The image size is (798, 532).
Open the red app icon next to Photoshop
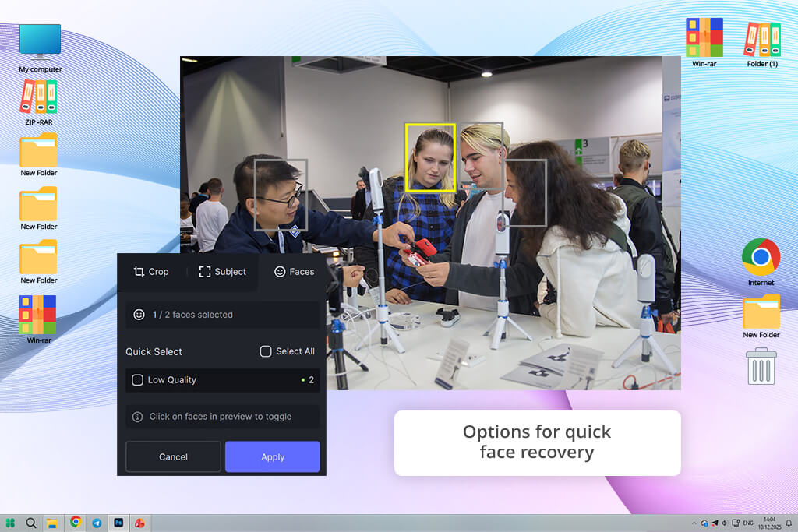[139, 523]
